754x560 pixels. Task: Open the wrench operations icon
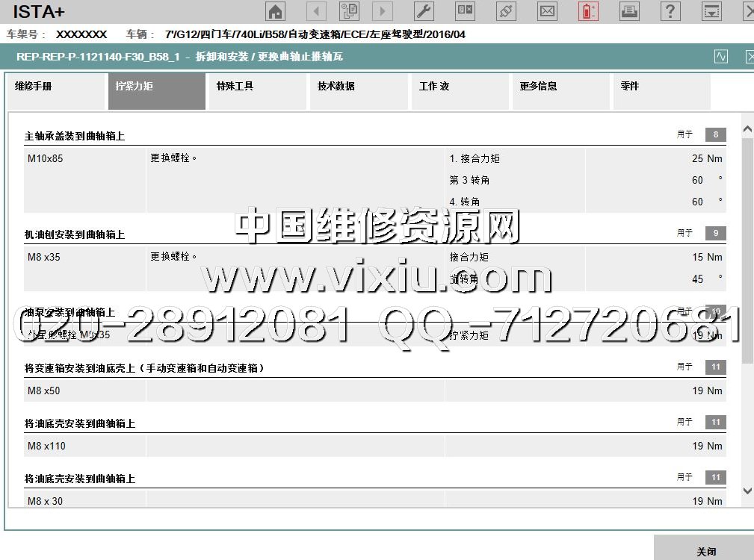coord(424,11)
